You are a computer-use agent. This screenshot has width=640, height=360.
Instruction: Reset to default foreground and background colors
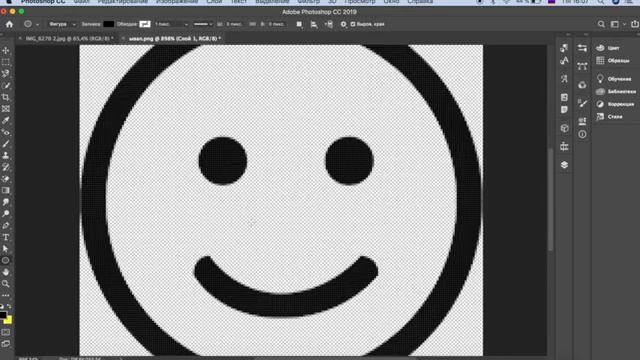coord(2,306)
